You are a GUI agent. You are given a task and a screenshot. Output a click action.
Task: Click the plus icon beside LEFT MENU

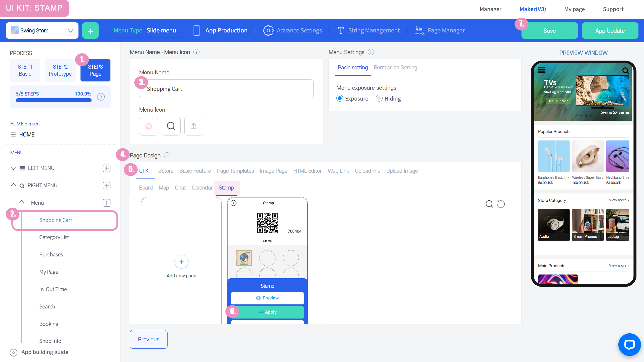click(107, 168)
